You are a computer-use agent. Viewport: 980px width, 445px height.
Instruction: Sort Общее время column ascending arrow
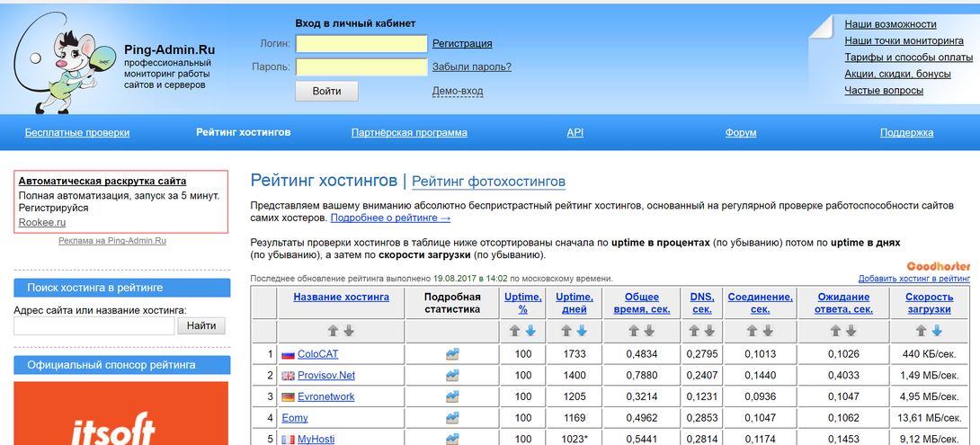click(x=634, y=331)
